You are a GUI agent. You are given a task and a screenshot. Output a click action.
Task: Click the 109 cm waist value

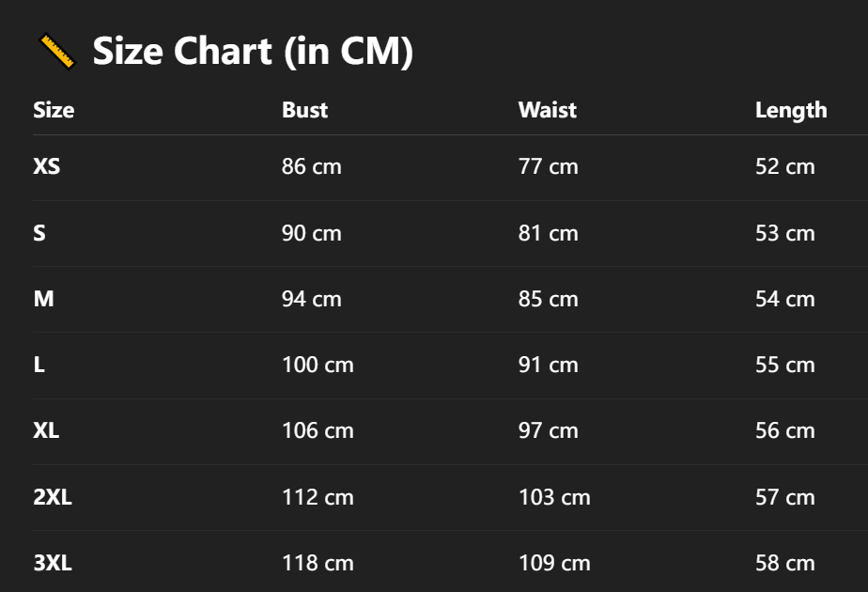[x=554, y=563]
